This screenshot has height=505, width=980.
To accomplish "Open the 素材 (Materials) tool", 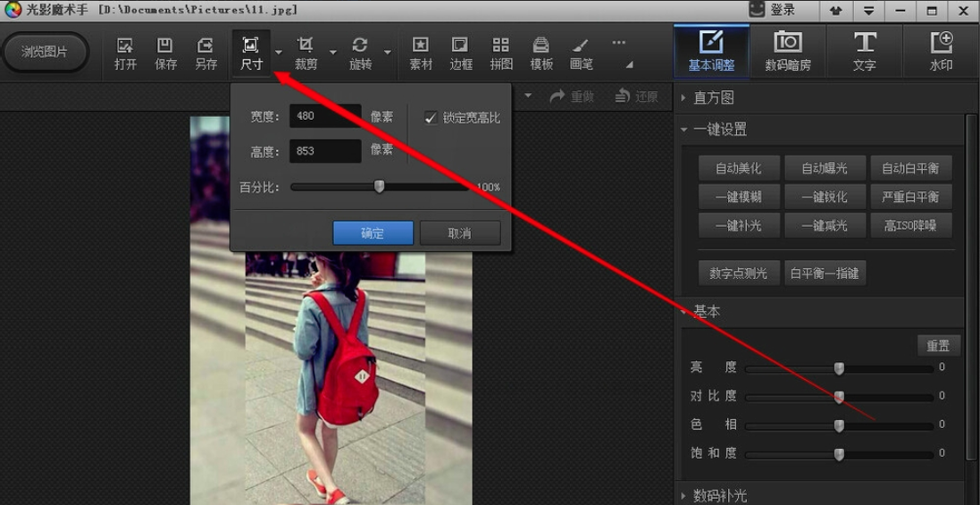I will tap(421, 53).
